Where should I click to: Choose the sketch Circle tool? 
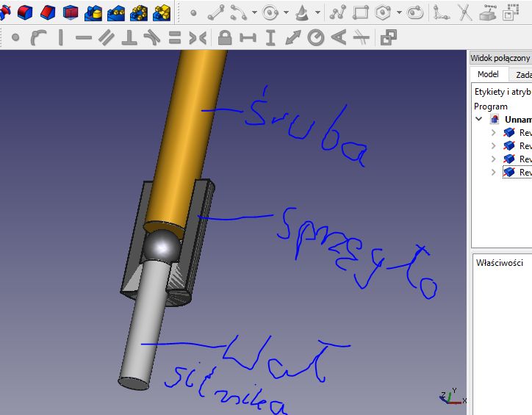pos(270,13)
